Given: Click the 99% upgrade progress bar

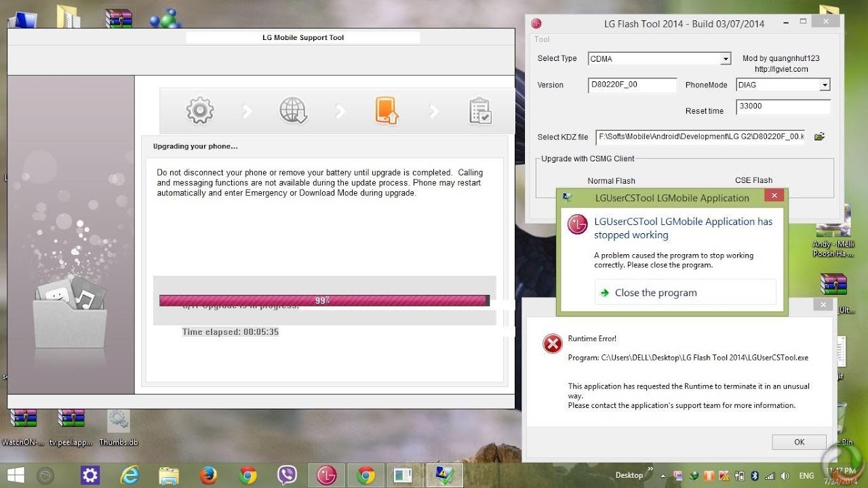Looking at the screenshot, I should [x=324, y=300].
